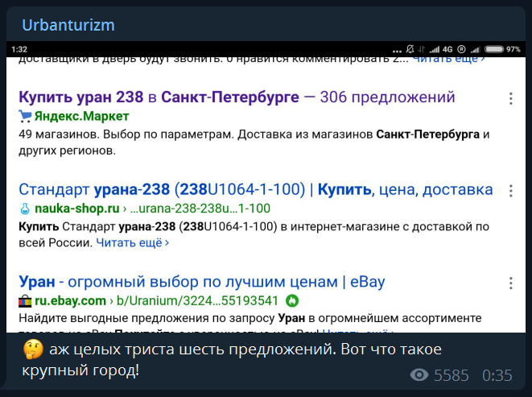The width and height of the screenshot is (532, 397).
Task: Click the eye views icon next to 5585
Action: coord(419,375)
